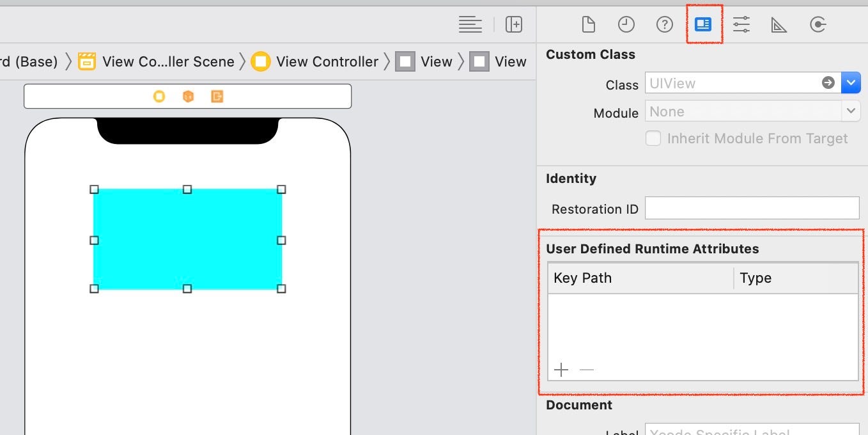Open the History inspector
868x435 pixels.
coord(626,24)
